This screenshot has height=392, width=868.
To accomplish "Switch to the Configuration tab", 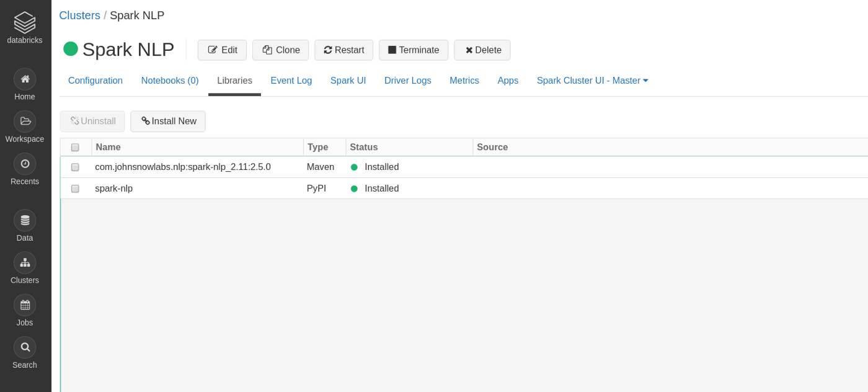I will [x=95, y=81].
